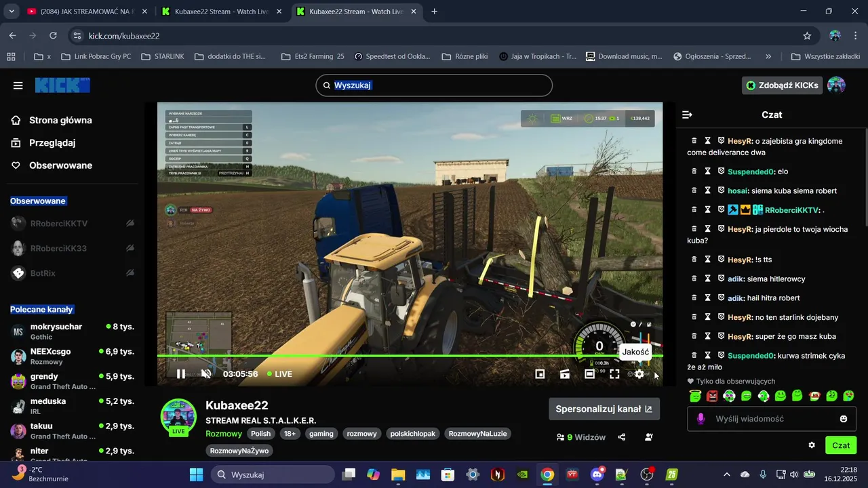
Task: Open the Windows Start menu
Action: pos(196,474)
